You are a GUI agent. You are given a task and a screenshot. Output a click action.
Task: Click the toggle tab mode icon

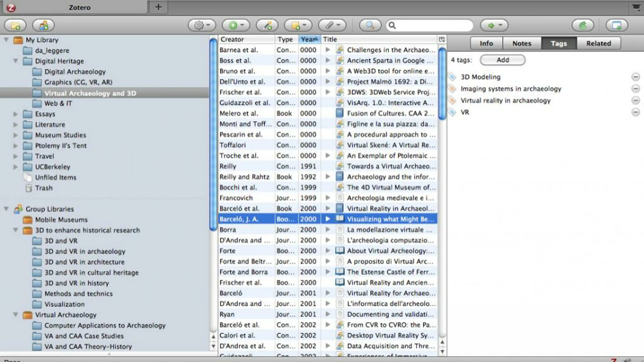point(617,25)
